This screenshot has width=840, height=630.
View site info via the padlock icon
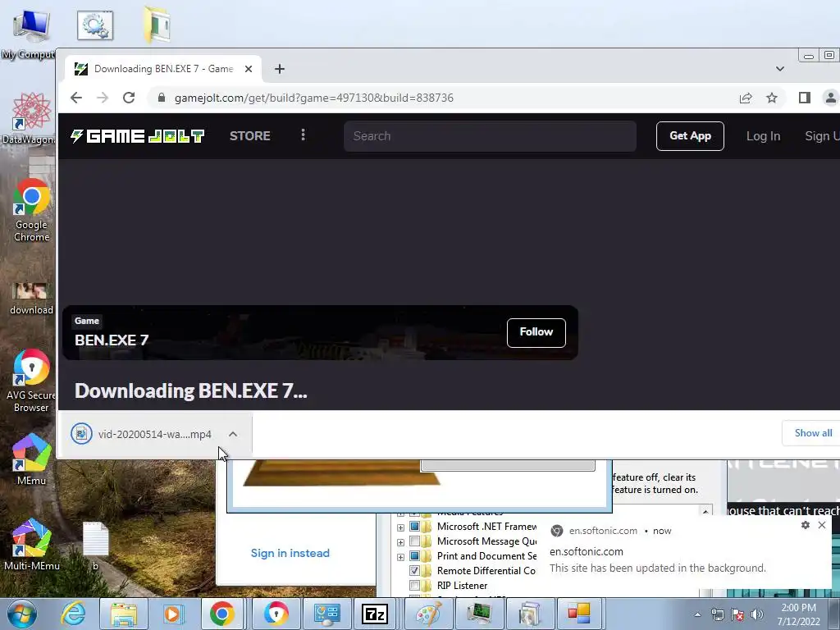(x=162, y=98)
